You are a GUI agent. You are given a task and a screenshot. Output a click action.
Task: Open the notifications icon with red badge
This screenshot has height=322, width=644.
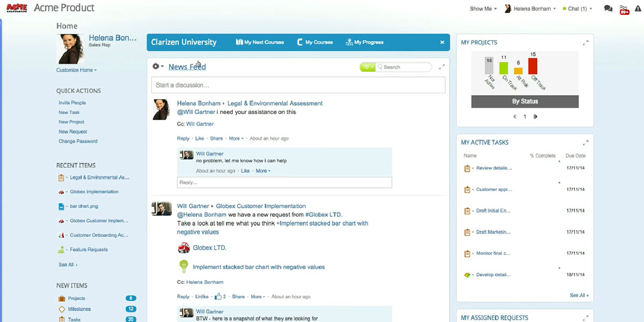point(624,9)
